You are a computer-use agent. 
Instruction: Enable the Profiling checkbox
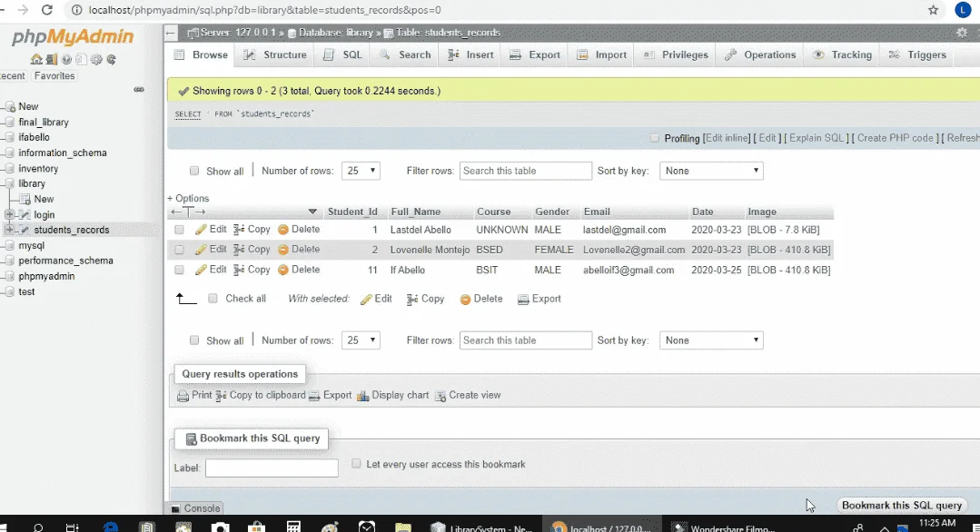(654, 138)
